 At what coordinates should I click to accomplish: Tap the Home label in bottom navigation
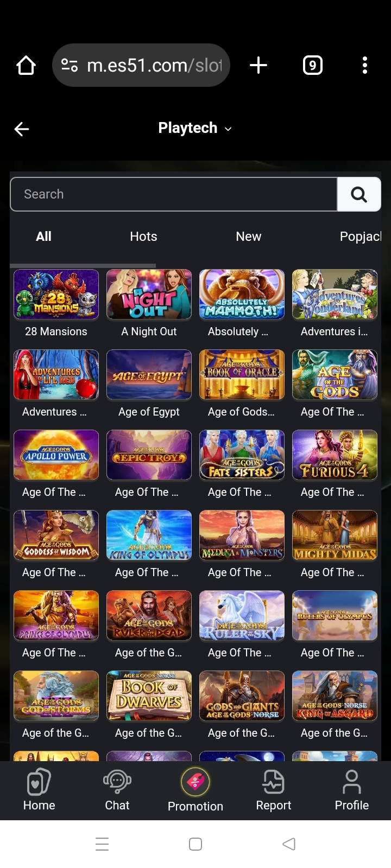click(39, 805)
